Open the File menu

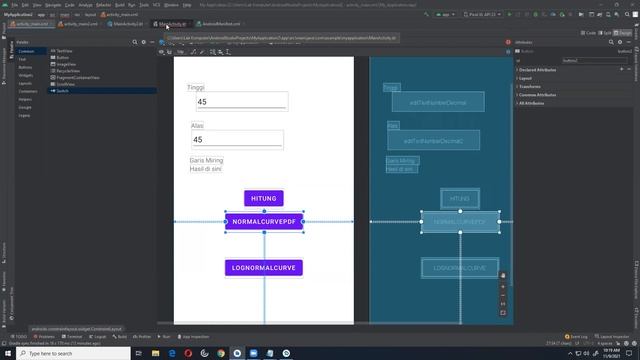[15, 5]
